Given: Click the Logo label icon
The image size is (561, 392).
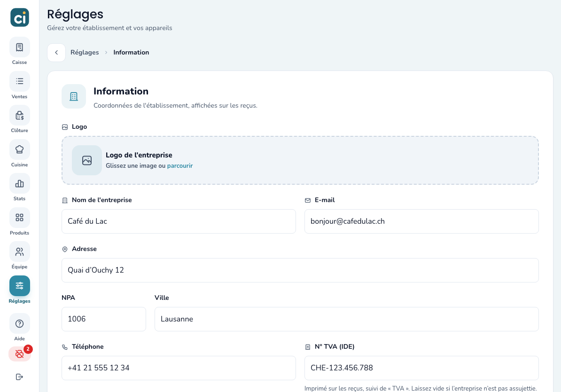Looking at the screenshot, I should pos(65,127).
